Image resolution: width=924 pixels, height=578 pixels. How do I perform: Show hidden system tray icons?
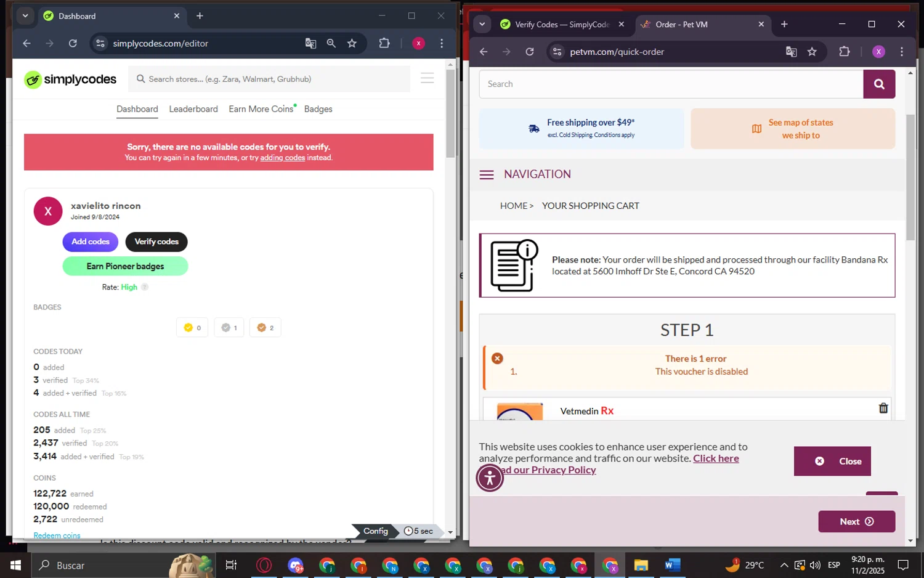(x=784, y=565)
